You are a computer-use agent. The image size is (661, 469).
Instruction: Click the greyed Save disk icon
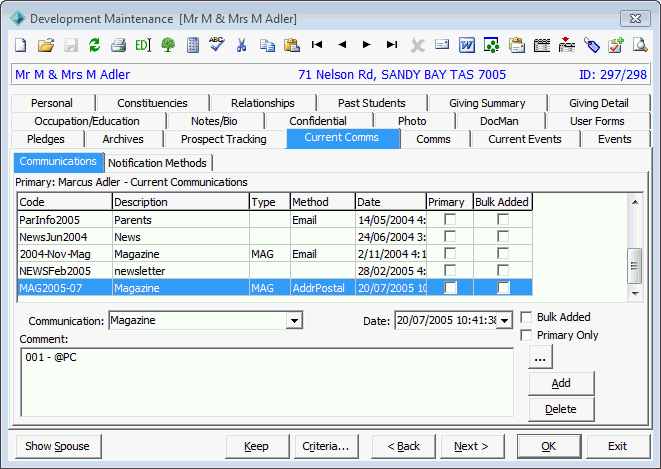click(x=71, y=45)
